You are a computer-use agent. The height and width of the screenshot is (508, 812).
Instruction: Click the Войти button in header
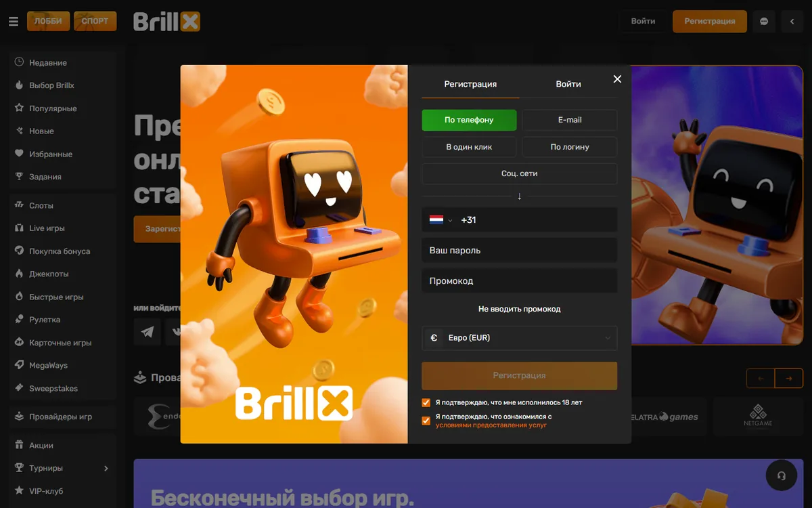pos(643,21)
